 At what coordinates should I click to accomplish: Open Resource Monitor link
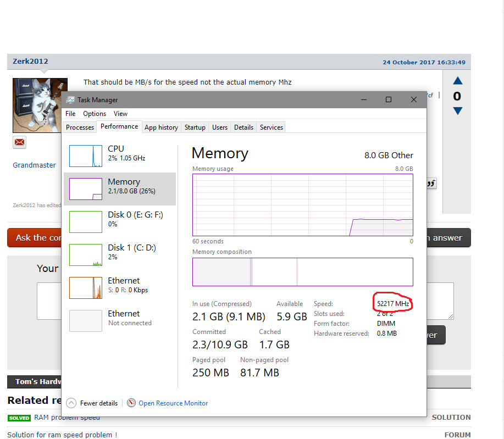[173, 403]
